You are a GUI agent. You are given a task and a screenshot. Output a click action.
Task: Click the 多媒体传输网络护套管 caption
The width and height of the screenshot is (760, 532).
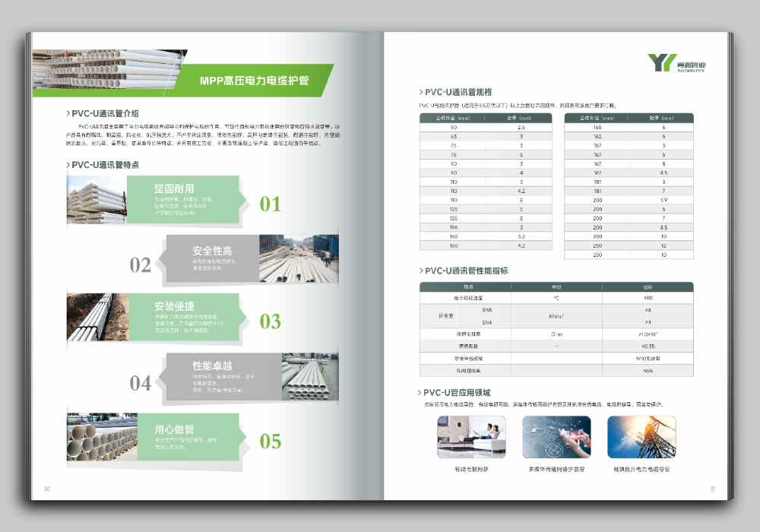pos(556,469)
